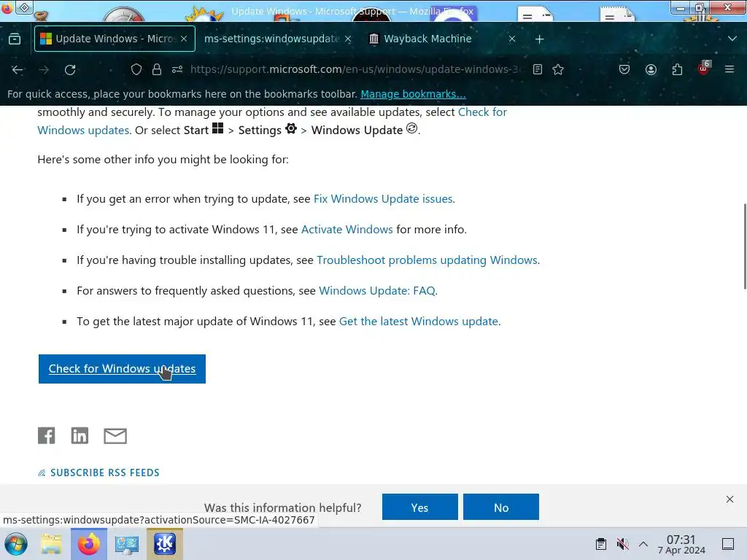Open Get the latest Windows update link

[x=418, y=322]
